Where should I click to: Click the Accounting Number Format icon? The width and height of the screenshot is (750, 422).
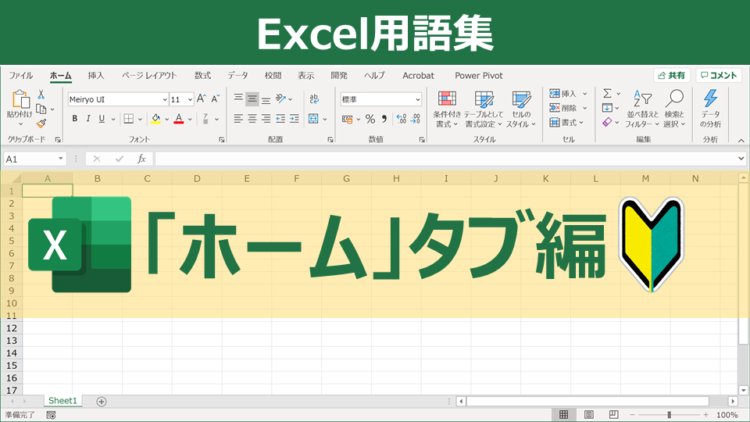tap(347, 119)
